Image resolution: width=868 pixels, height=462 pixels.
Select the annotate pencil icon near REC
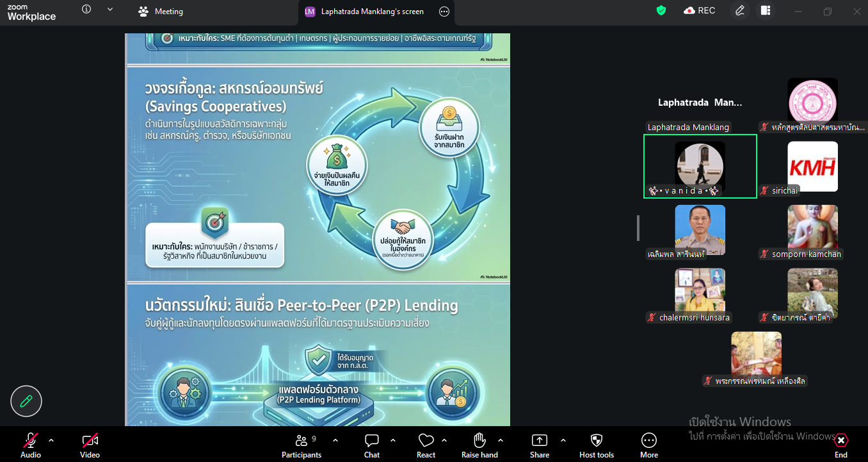tap(739, 11)
